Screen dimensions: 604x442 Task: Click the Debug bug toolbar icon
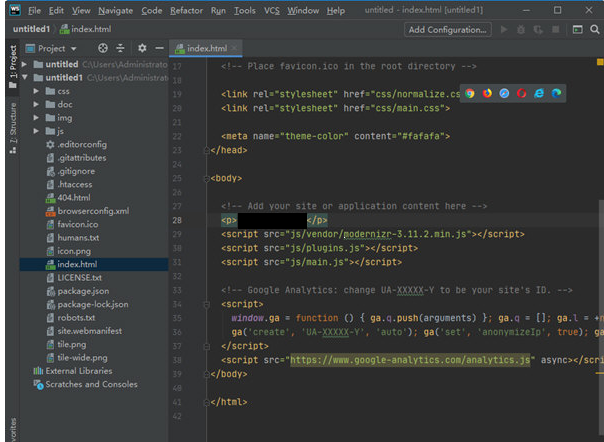pyautogui.click(x=521, y=30)
